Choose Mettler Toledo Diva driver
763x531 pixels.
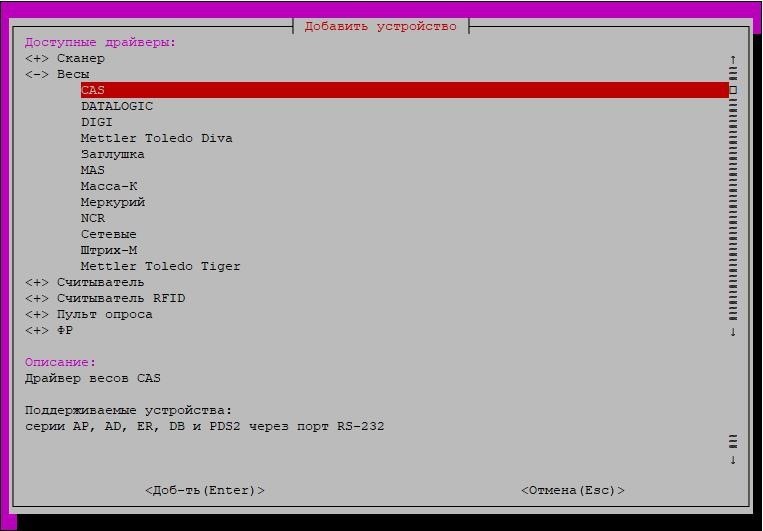click(x=156, y=138)
